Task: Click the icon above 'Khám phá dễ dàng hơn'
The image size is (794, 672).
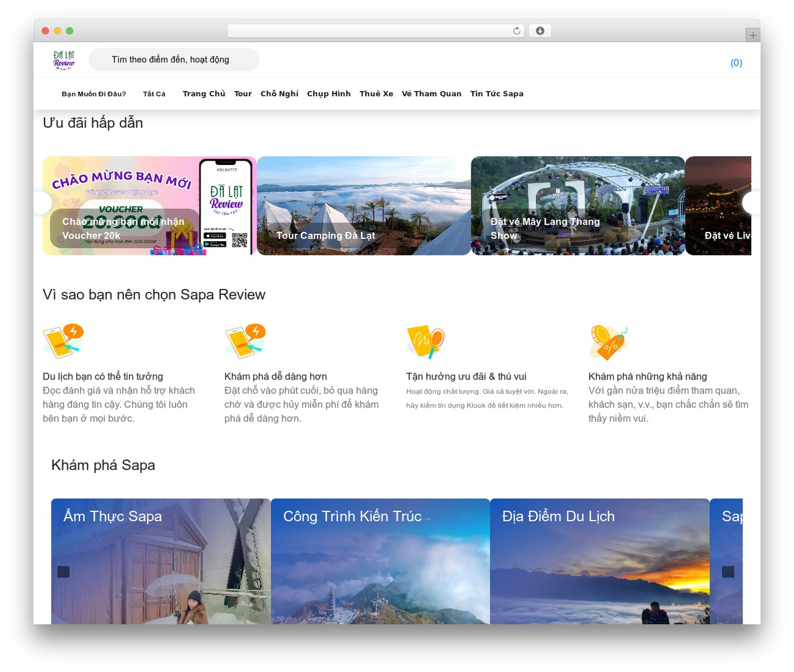Action: 245,341
